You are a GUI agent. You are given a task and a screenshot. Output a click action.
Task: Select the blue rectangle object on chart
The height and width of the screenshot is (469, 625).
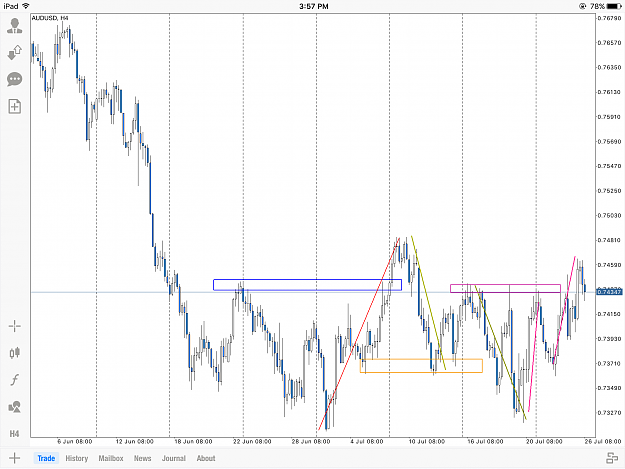307,285
